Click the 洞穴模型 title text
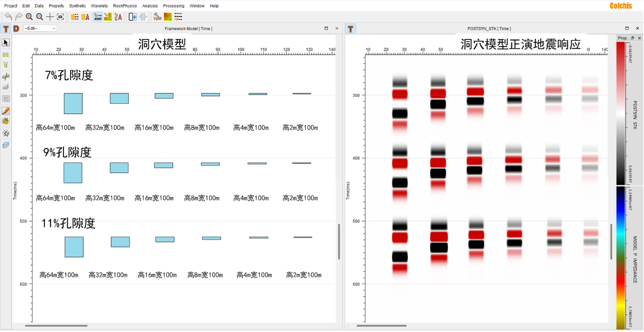 click(x=162, y=44)
